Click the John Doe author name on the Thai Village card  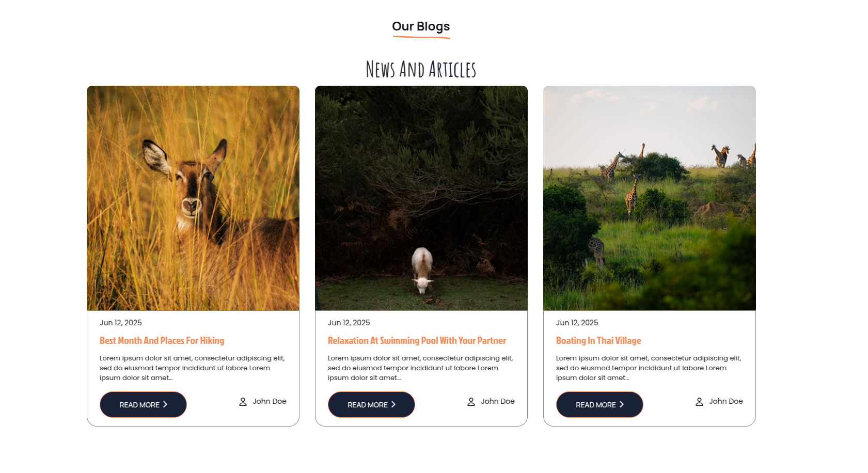[x=726, y=401]
